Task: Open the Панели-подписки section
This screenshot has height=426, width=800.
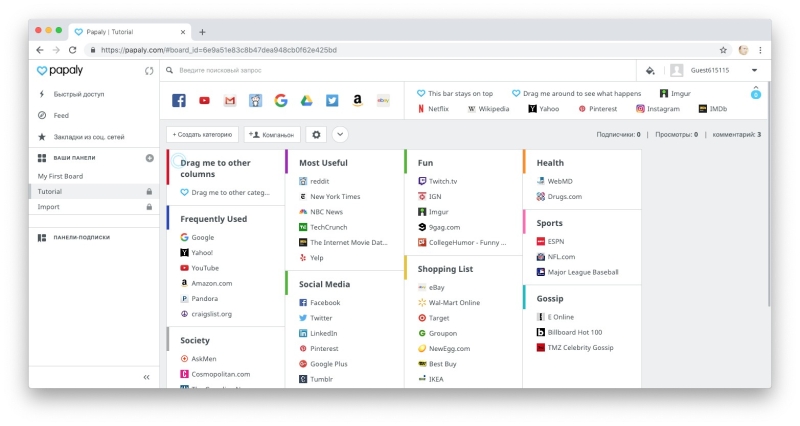Action: [74, 237]
